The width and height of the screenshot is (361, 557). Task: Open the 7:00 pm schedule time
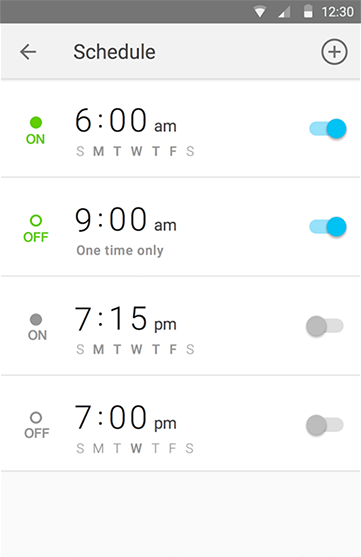(x=125, y=418)
